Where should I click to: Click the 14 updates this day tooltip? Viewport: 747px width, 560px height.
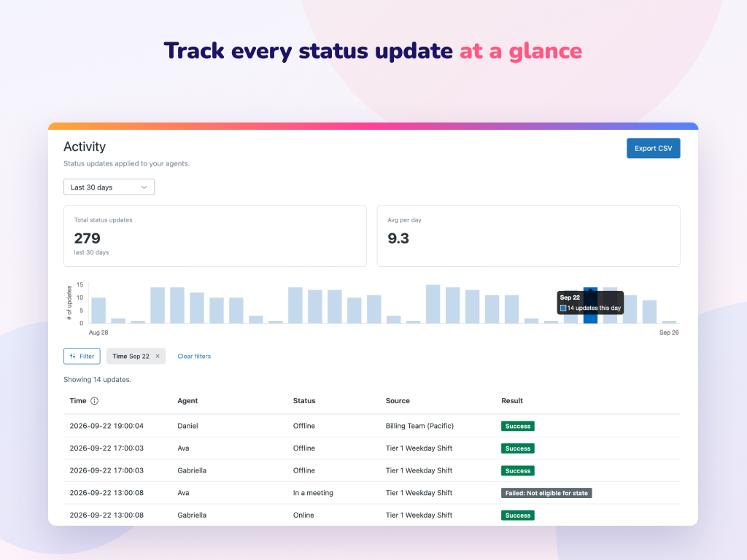[x=590, y=303]
